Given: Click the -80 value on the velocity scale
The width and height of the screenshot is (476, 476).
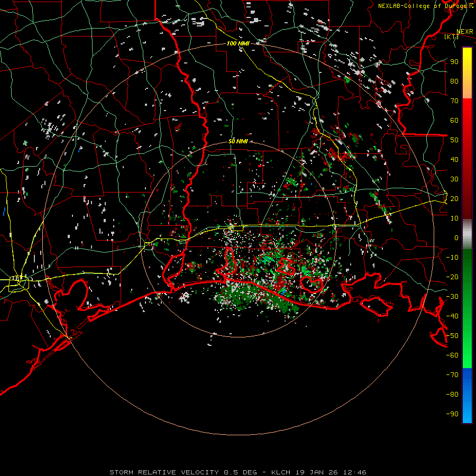Looking at the screenshot, I should click(452, 395).
